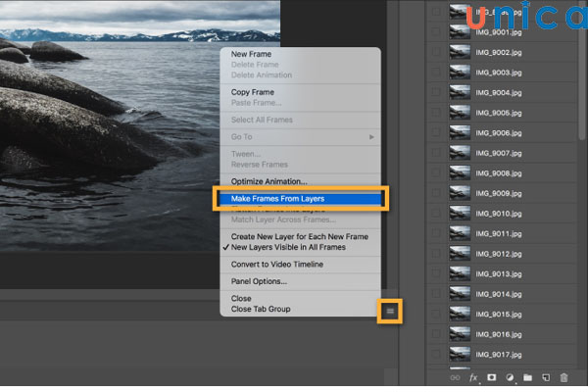Viewport: 588px width, 392px height.
Task: Open the fx layer style icon
Action: coord(472,377)
